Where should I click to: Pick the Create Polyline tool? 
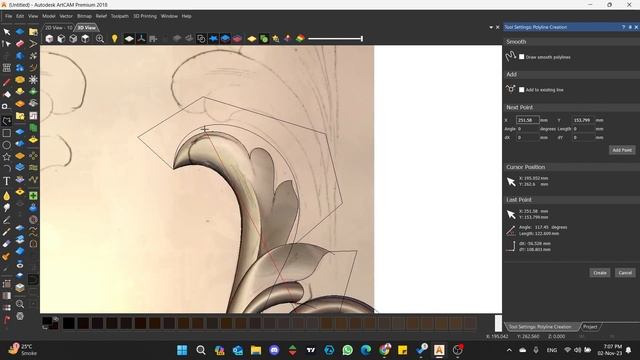pyautogui.click(x=7, y=121)
